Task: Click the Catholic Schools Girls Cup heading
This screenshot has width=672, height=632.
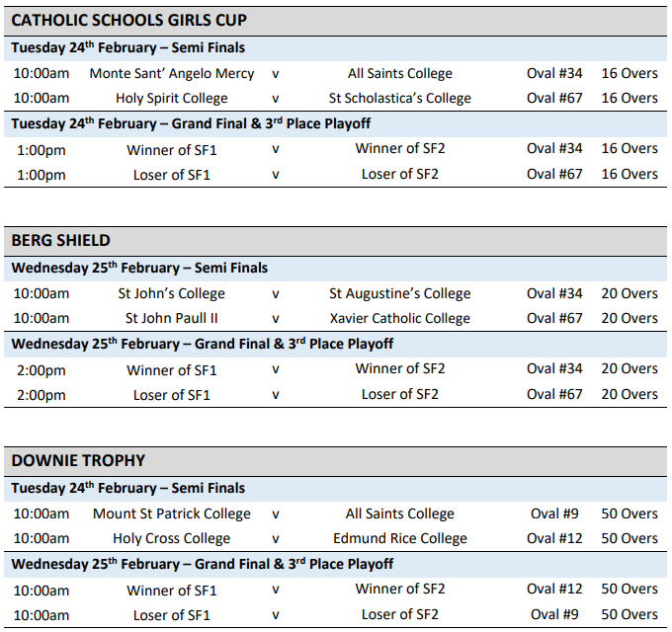Action: 128,21
